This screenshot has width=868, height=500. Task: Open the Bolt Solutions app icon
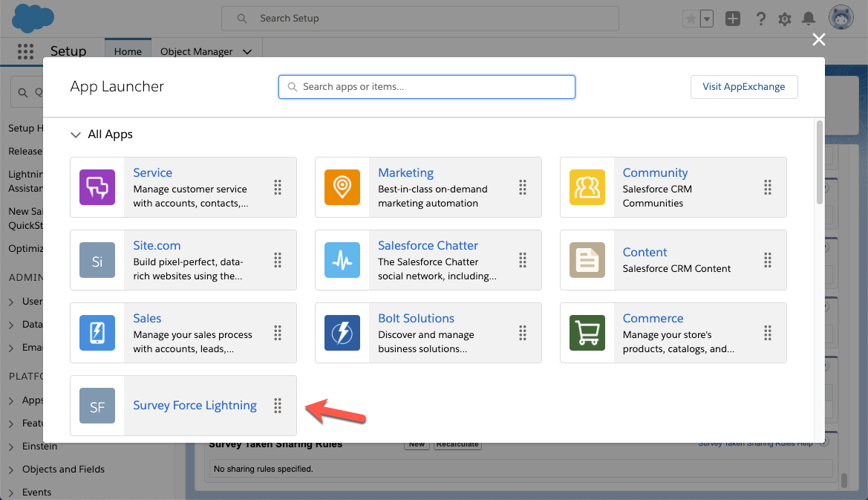(342, 333)
